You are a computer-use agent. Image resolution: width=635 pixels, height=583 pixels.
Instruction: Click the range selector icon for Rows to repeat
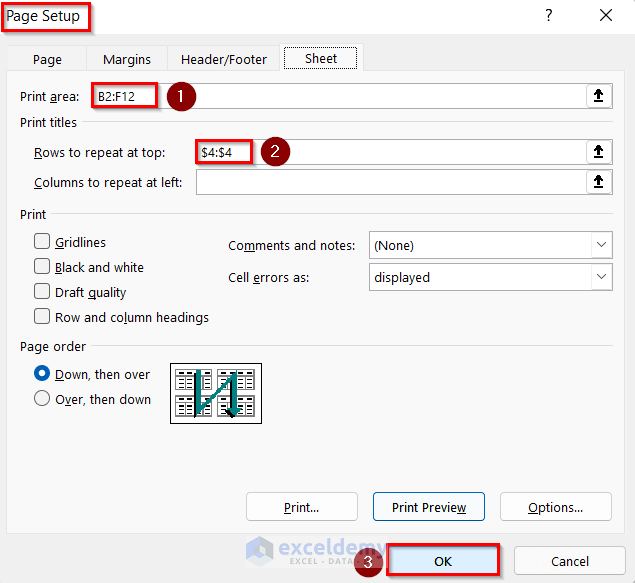(599, 152)
